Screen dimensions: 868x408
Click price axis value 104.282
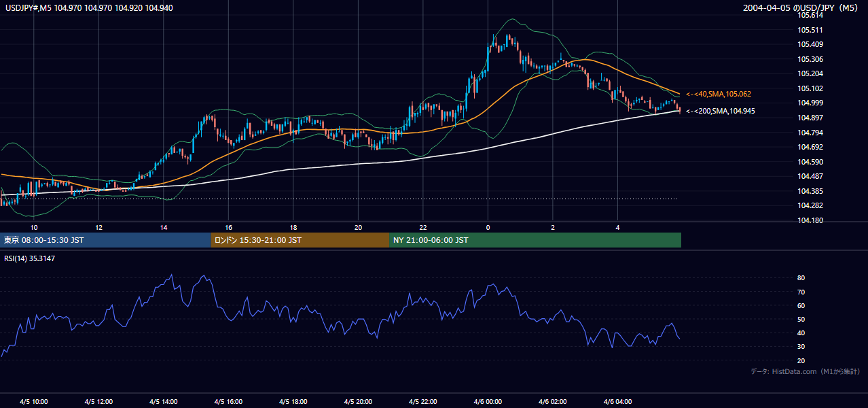(x=810, y=205)
